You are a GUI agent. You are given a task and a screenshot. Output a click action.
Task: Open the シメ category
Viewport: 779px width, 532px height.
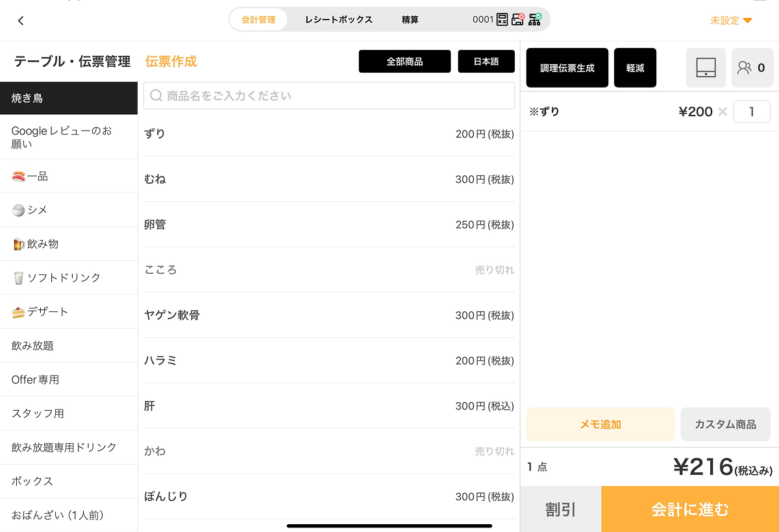coord(69,210)
